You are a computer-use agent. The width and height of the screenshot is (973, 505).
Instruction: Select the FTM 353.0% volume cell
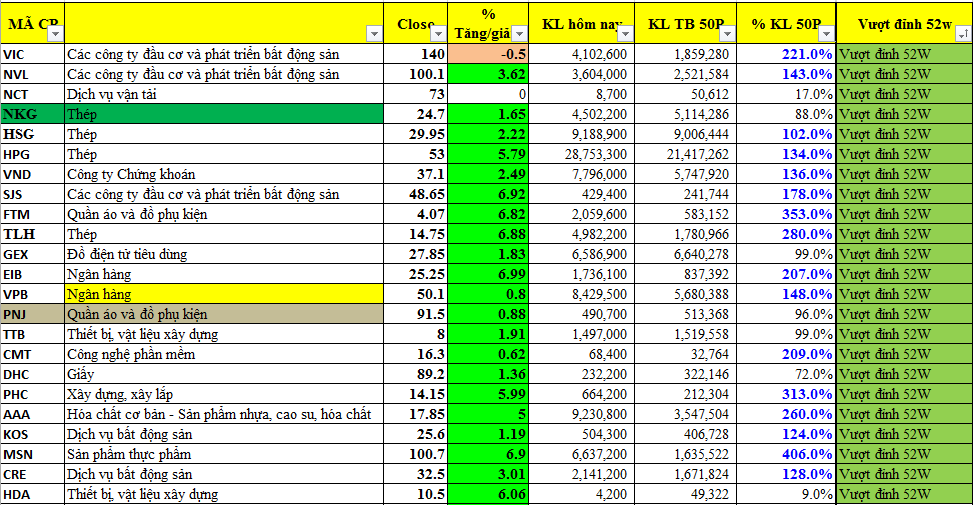pos(786,214)
